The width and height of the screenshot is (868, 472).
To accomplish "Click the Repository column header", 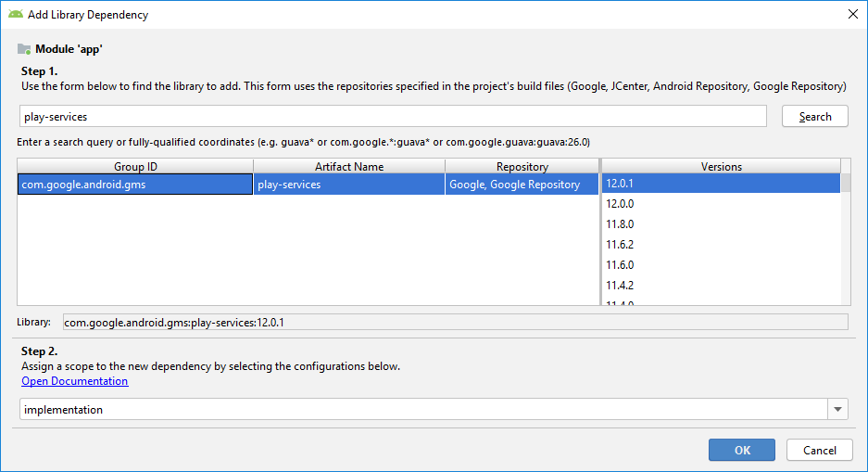I will [522, 167].
